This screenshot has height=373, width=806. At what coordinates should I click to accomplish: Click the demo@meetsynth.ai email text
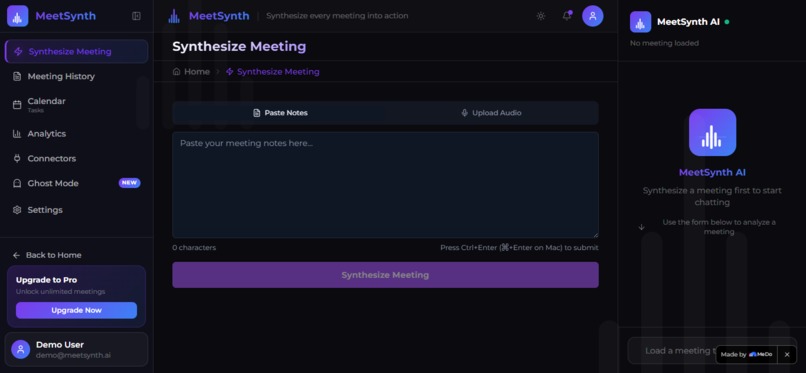[74, 356]
